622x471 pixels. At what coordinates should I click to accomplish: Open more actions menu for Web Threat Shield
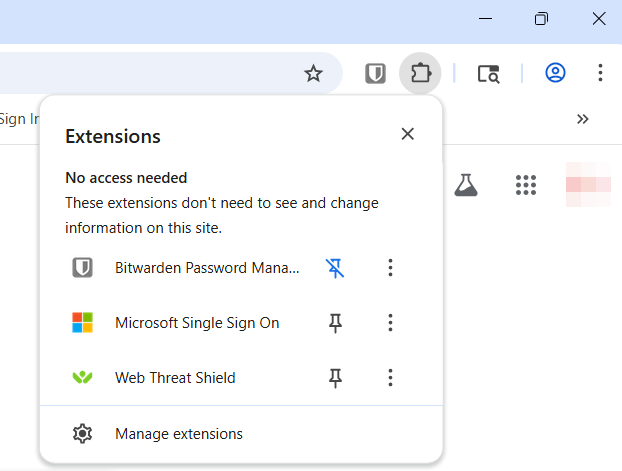390,377
